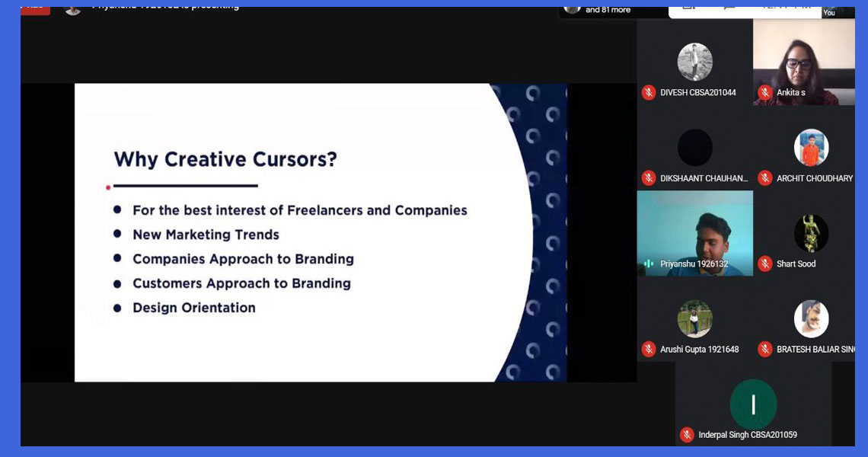Click the muted mic icon beside Arushi Gupta 1921648

(649, 350)
